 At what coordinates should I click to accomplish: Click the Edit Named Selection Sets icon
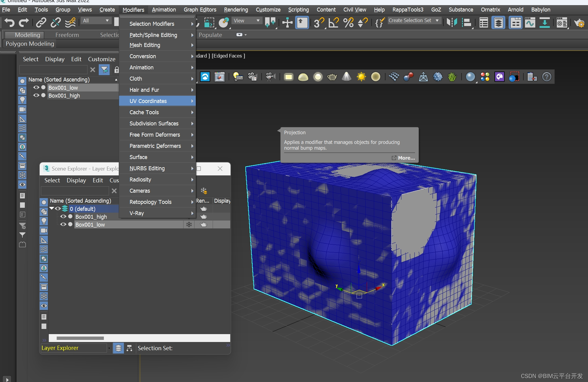(380, 23)
